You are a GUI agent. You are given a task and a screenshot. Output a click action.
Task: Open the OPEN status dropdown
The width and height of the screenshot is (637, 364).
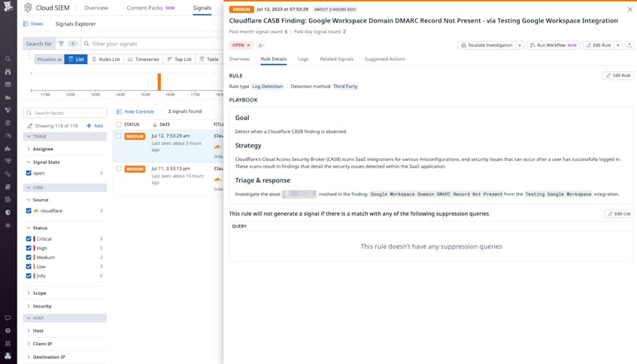click(241, 45)
